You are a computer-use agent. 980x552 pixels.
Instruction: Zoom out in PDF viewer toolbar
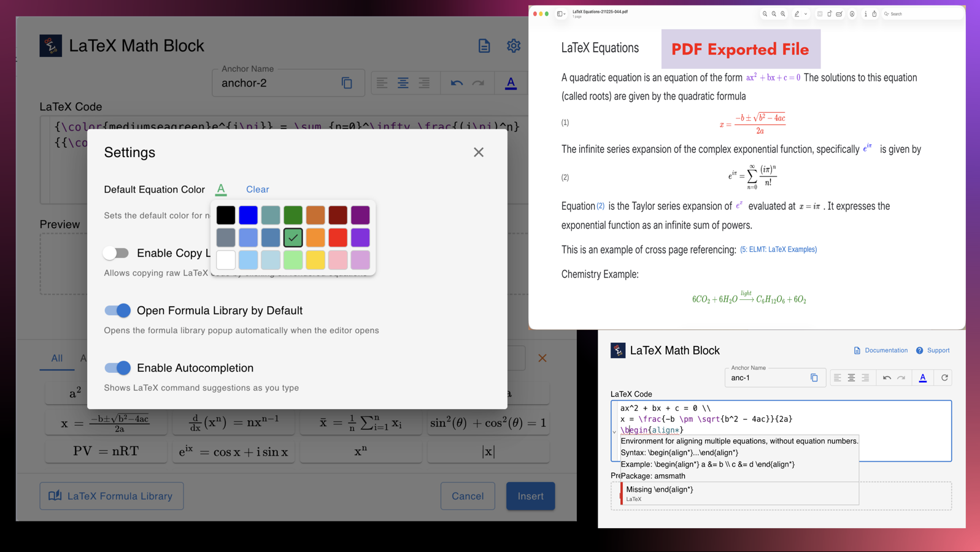click(x=765, y=13)
